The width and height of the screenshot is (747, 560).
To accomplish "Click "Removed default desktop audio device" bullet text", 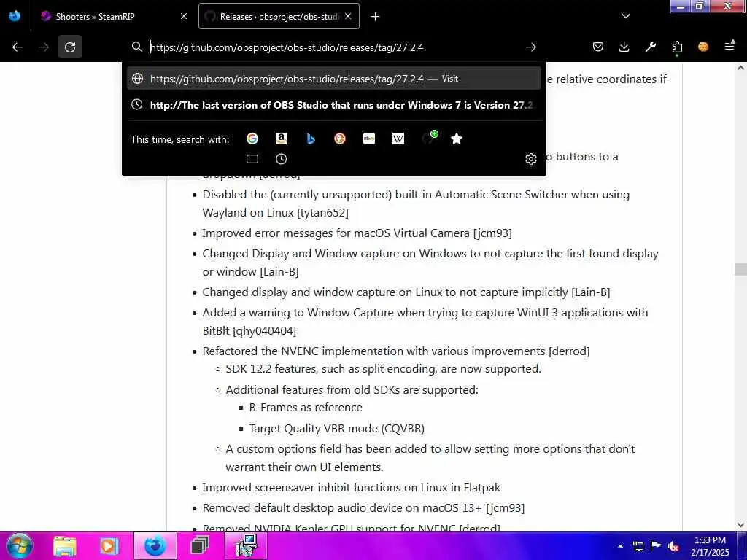I will 363,508.
